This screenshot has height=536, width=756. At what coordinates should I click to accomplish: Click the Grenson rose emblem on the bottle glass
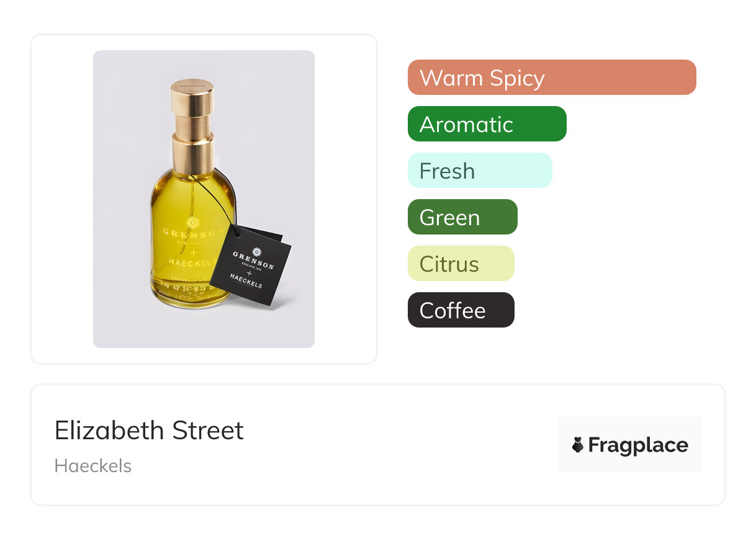click(x=192, y=221)
